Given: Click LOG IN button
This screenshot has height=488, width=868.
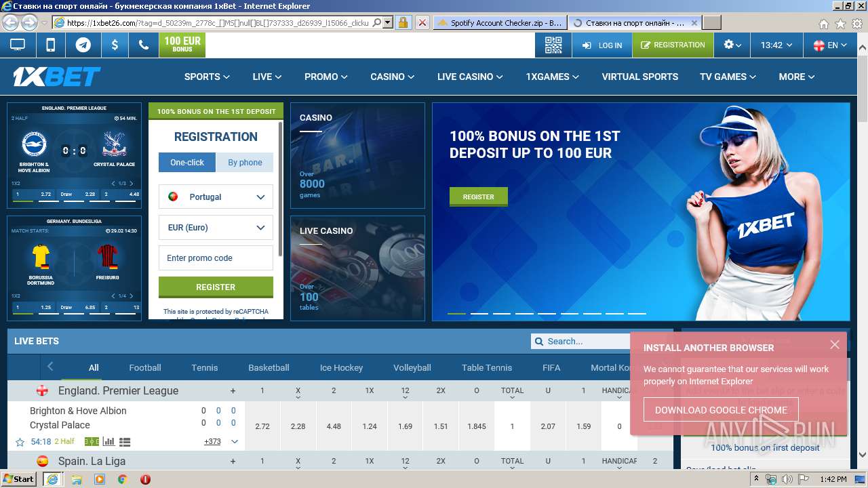Looking at the screenshot, I should pos(602,45).
